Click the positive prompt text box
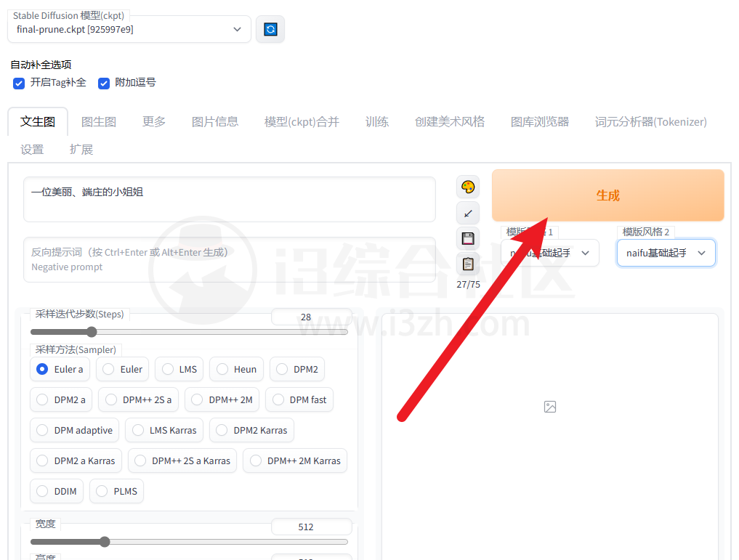The image size is (739, 560). [230, 199]
